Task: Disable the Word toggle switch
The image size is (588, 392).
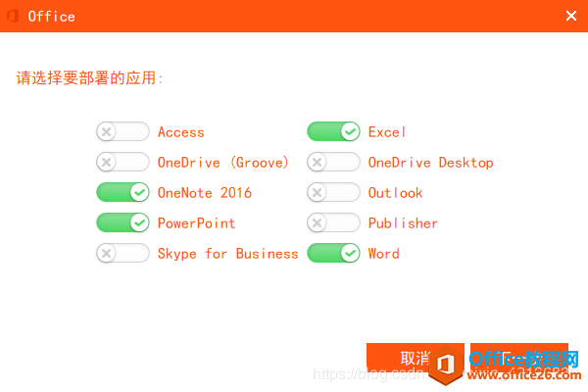Action: coord(333,253)
